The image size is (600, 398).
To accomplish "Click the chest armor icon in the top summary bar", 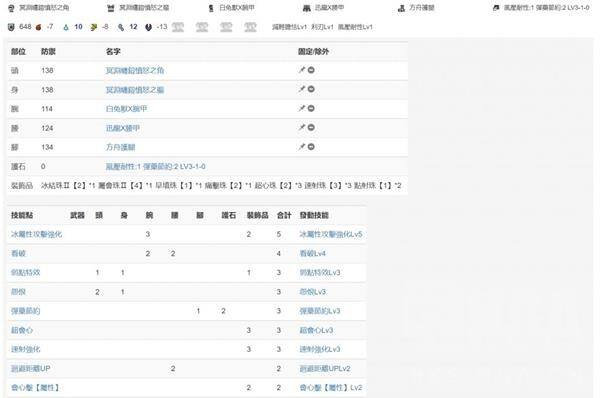I will click(111, 8).
